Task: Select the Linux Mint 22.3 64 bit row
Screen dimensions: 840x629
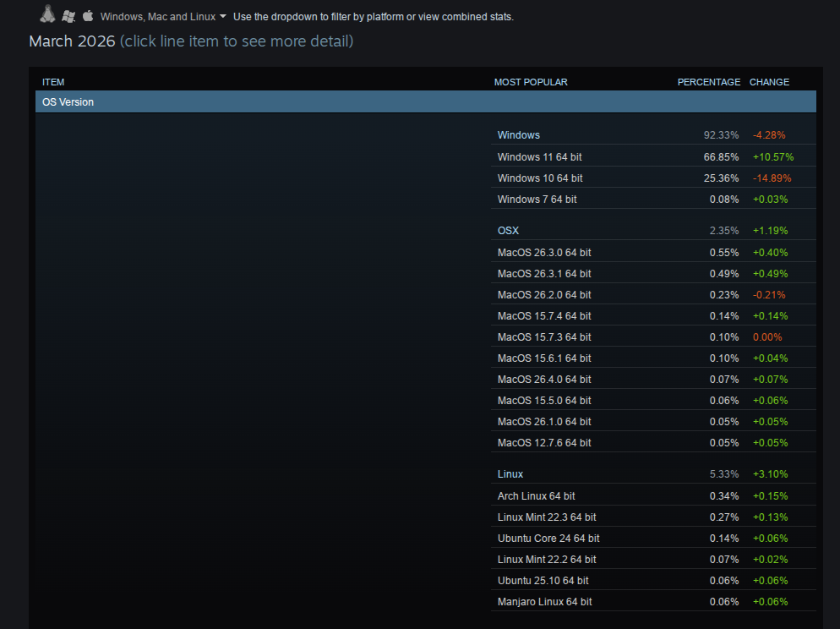Action: coord(653,517)
